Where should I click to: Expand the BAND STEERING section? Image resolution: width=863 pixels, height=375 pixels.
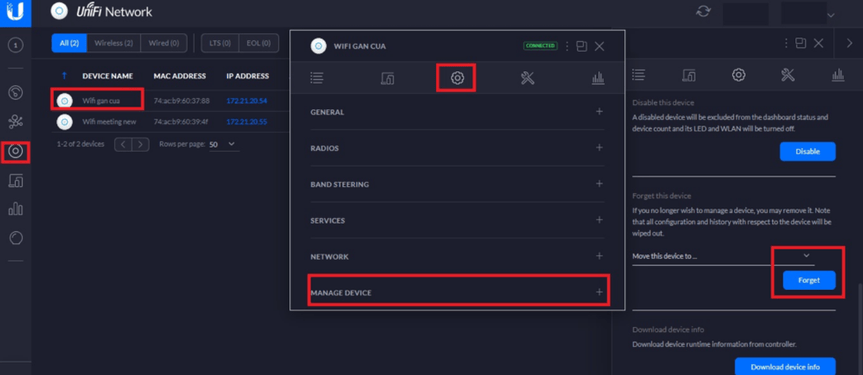[x=457, y=184]
